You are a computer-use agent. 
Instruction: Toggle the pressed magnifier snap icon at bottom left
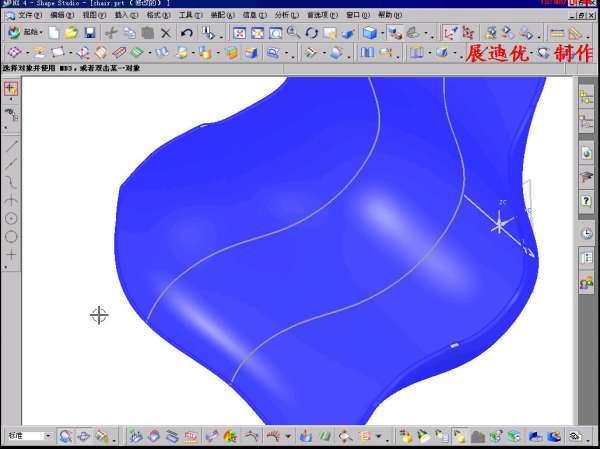(66, 436)
